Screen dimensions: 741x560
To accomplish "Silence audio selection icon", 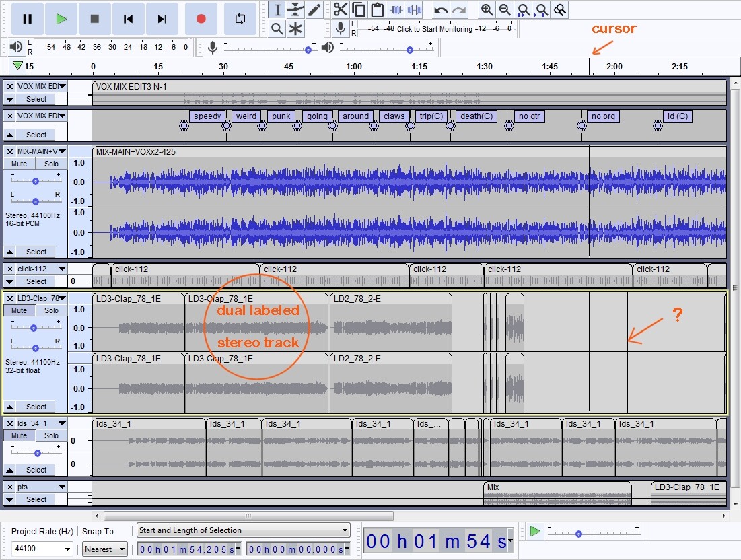I will 415,10.
